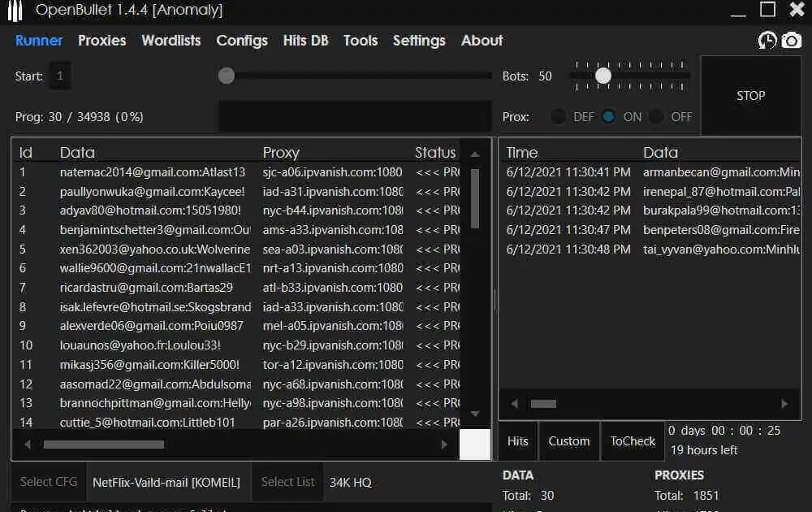Select the ON proxy mode radio button
The image size is (812, 512).
(608, 116)
